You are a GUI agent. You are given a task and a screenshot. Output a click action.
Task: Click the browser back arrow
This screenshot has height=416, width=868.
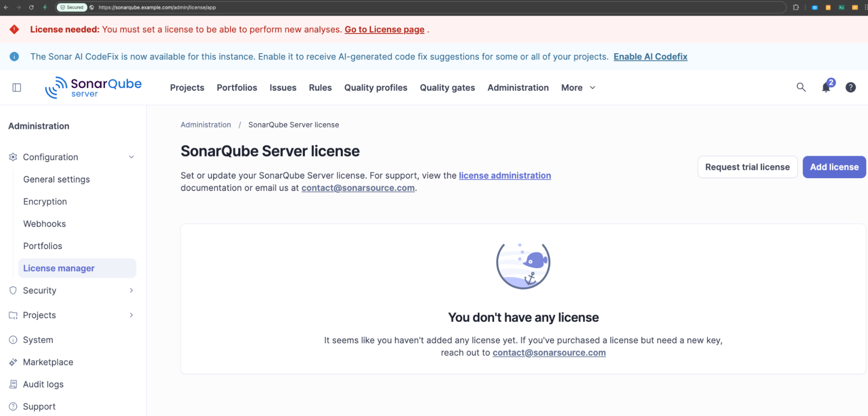(6, 7)
